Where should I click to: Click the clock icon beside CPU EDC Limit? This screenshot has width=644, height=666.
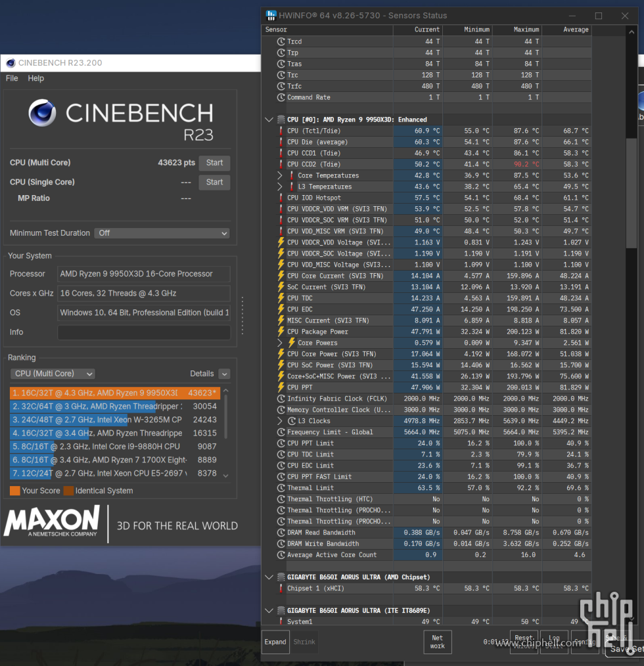(x=281, y=466)
